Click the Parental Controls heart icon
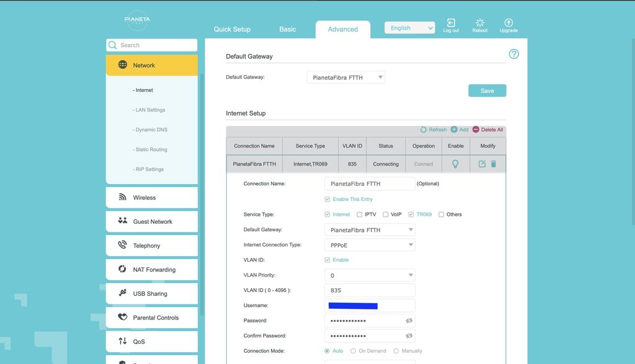Screen dimensions: 635x364 tap(122, 317)
